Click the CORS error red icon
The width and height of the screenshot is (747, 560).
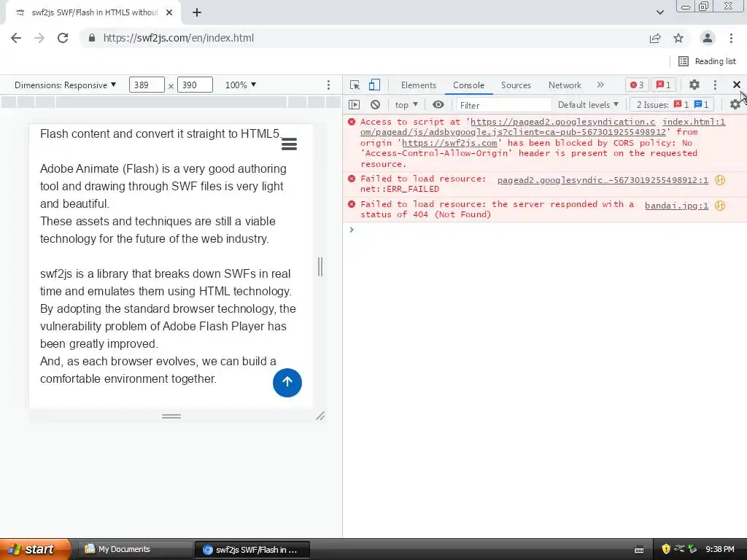tap(352, 122)
